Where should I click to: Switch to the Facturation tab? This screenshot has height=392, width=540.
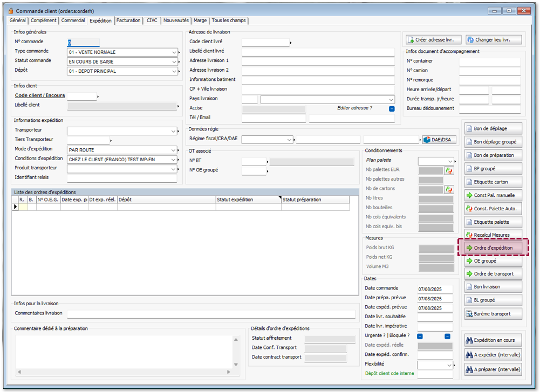tap(128, 20)
